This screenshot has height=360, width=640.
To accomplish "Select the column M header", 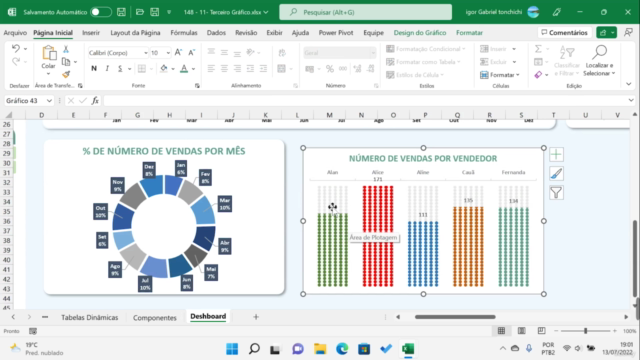I will pyautogui.click(x=329, y=115).
